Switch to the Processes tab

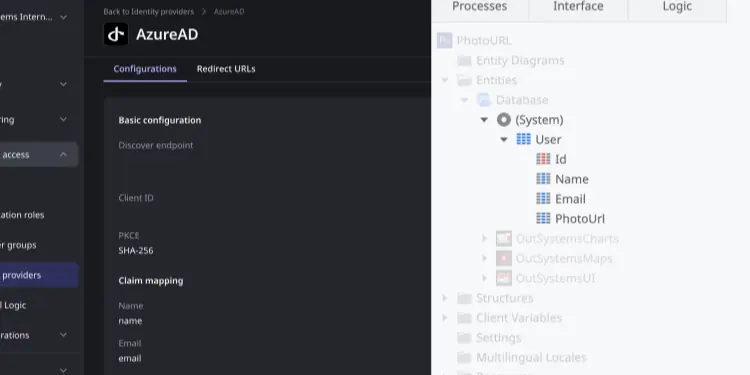(x=479, y=7)
